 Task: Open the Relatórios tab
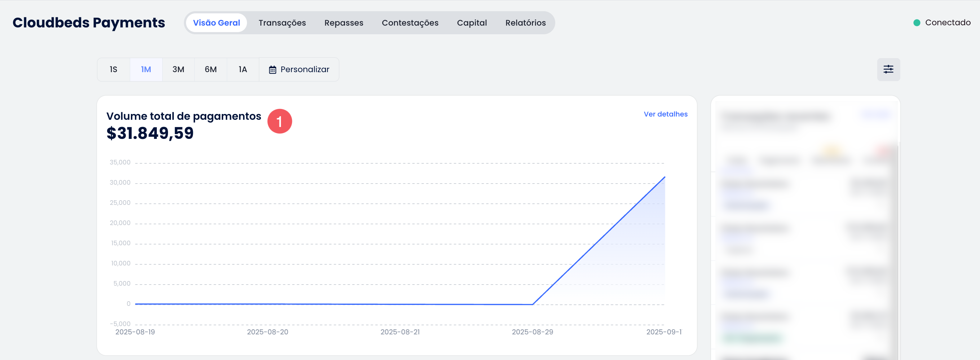tap(525, 23)
